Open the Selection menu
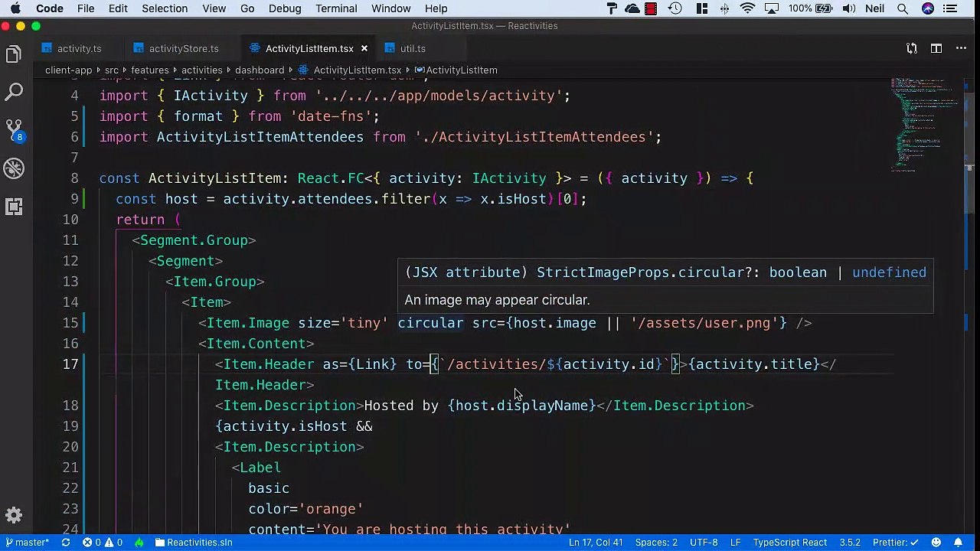Image resolution: width=980 pixels, height=551 pixels. point(165,8)
